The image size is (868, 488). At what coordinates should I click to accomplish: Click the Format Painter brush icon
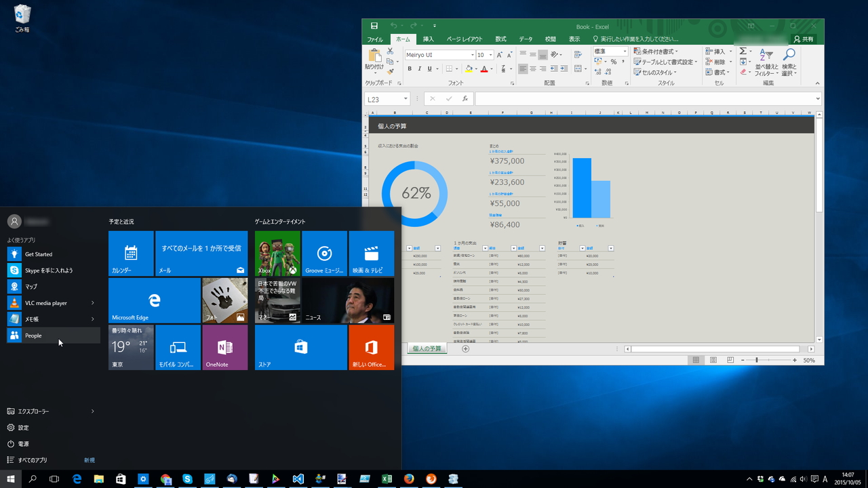tap(390, 72)
